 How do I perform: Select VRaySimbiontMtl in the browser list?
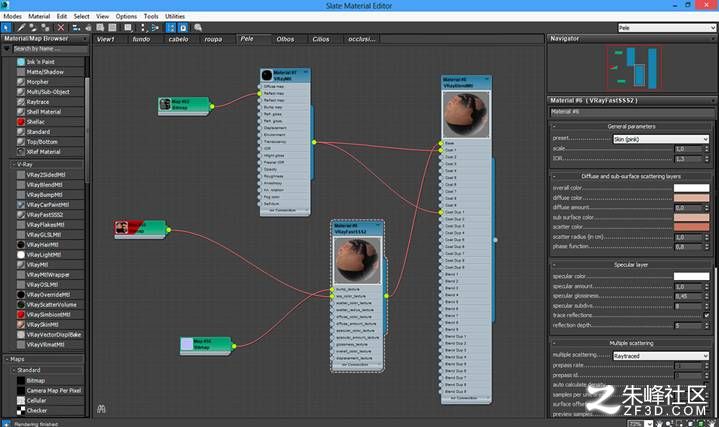(x=48, y=315)
